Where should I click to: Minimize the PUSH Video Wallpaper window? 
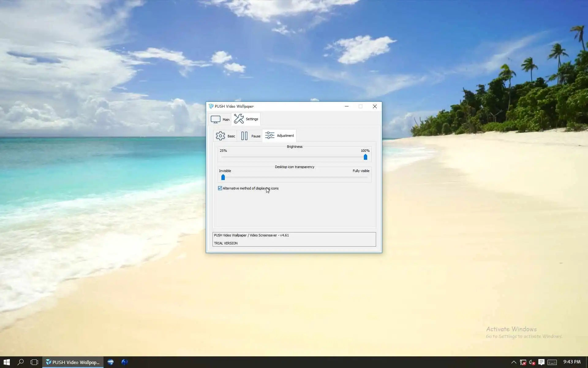[347, 106]
